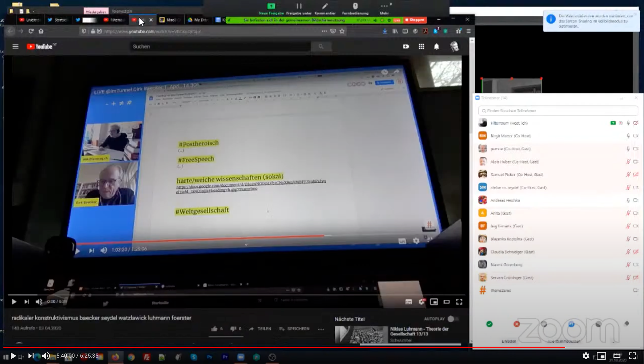Switch to the Livestream browser tab
The height and width of the screenshot is (364, 644).
coord(30,20)
